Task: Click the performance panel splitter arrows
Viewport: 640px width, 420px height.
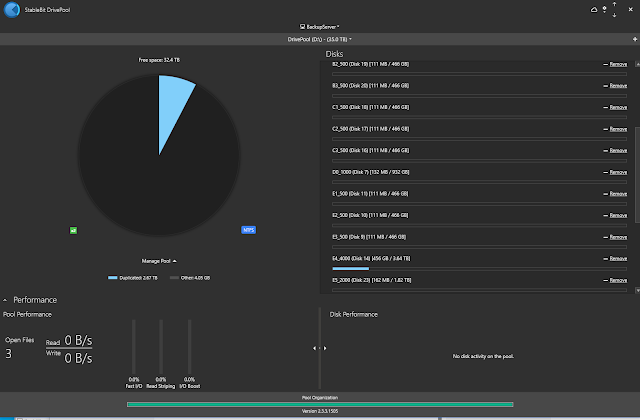Action: (x=320, y=348)
